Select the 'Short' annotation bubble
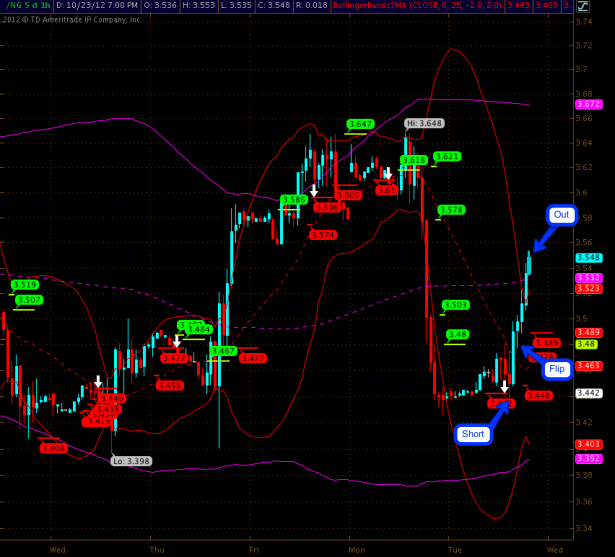This screenshot has width=615, height=557. point(473,434)
